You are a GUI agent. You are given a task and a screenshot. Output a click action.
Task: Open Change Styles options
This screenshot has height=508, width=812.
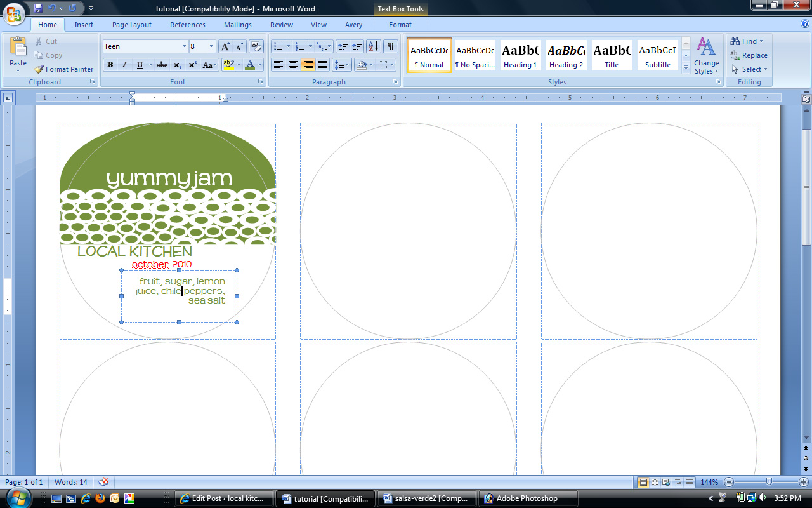(x=706, y=56)
